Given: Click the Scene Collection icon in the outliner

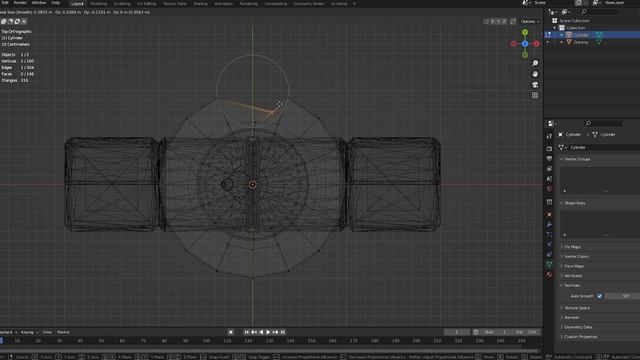Looking at the screenshot, I should (554, 20).
